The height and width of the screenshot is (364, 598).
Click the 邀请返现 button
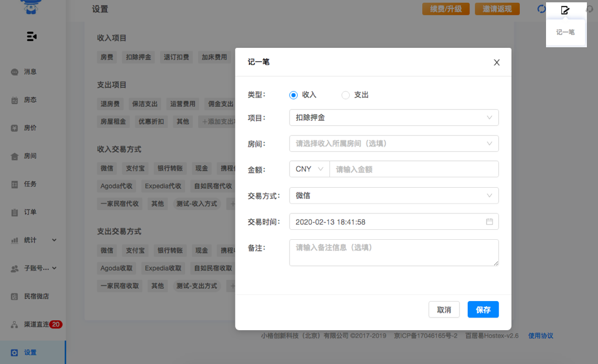[x=498, y=9]
